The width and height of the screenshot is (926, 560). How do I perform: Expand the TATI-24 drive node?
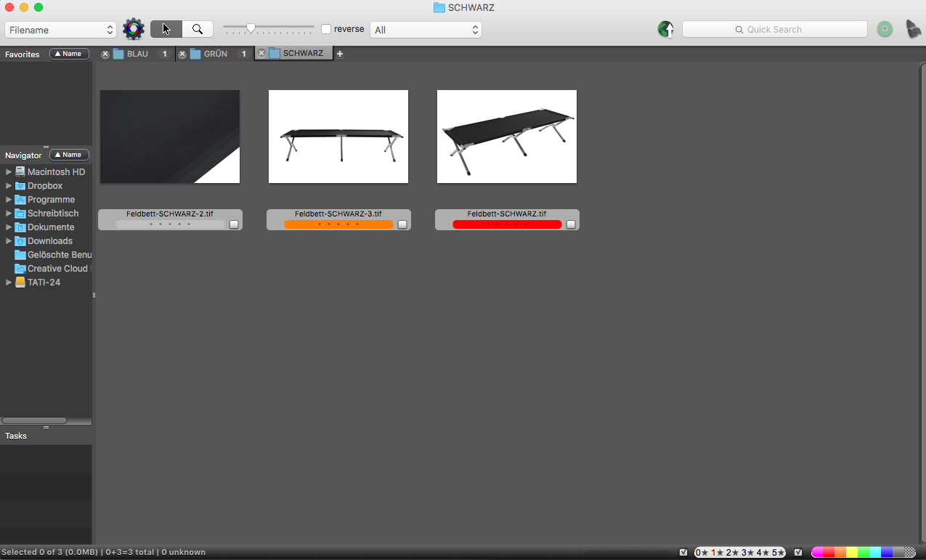[9, 283]
